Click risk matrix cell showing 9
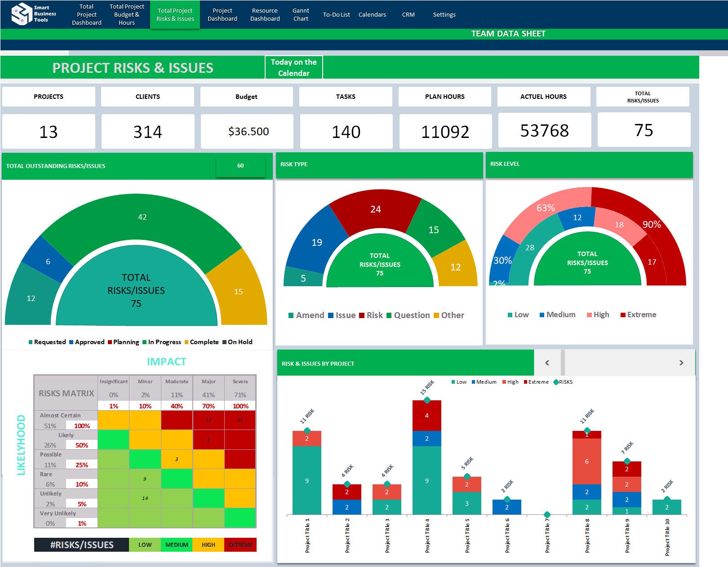This screenshot has width=728, height=567. [x=145, y=479]
